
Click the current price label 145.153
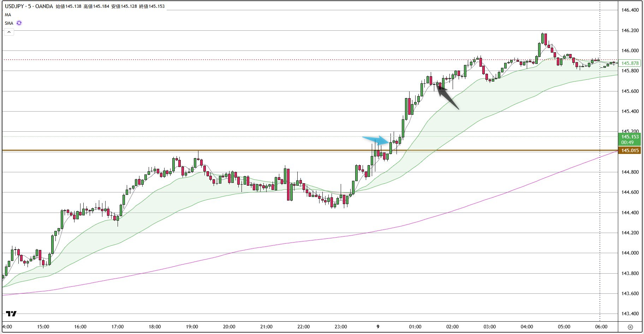[x=630, y=137]
